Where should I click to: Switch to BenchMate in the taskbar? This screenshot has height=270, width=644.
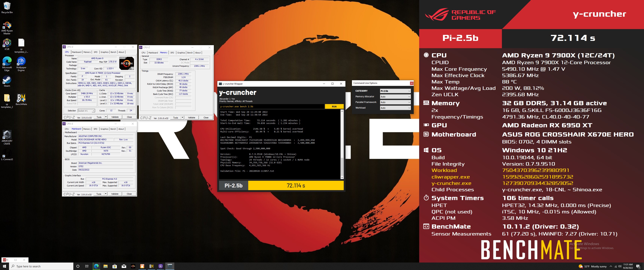tap(151, 266)
